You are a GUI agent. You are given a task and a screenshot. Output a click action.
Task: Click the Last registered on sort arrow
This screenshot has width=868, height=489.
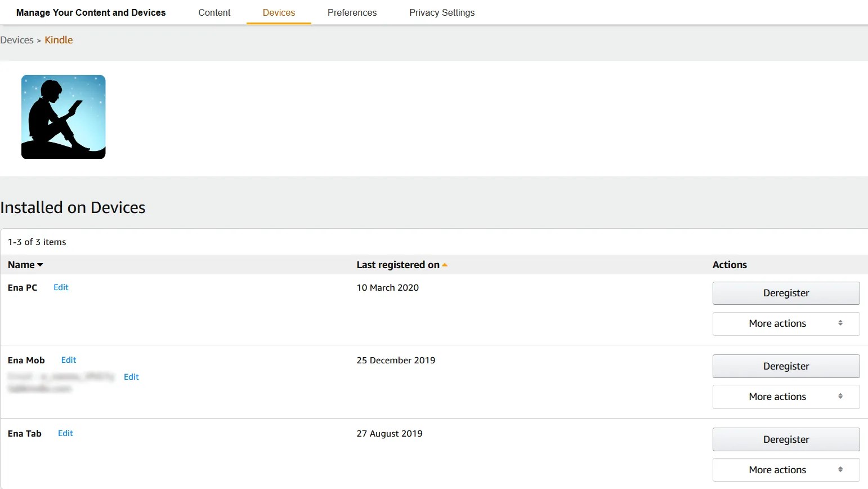point(444,264)
